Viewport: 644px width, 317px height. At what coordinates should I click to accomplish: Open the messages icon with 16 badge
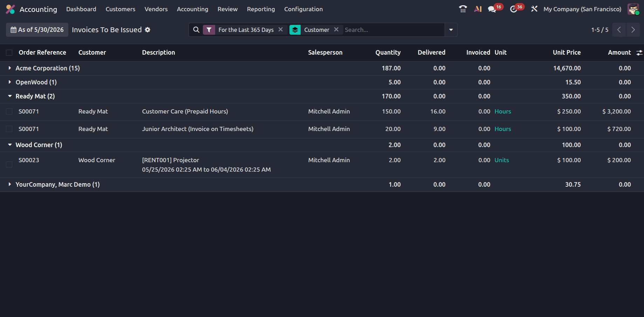coord(492,9)
